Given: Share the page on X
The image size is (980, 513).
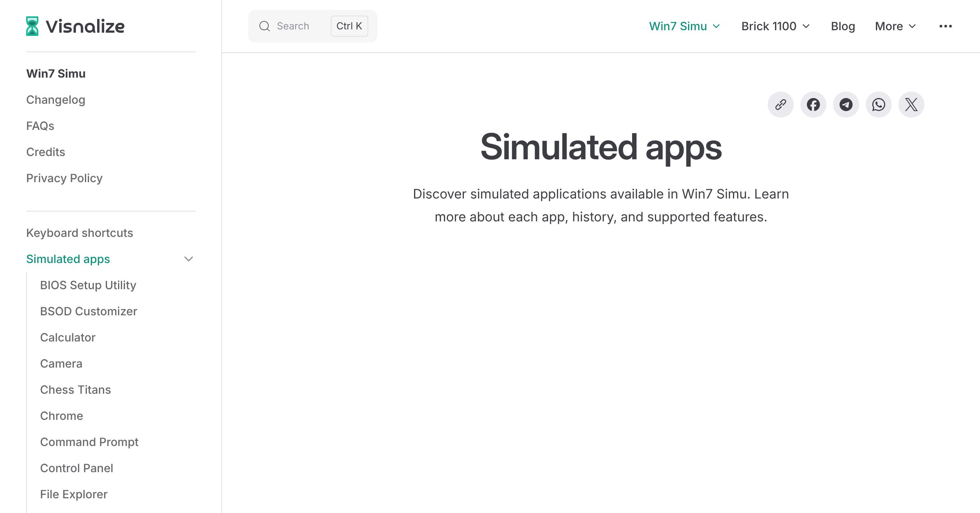Looking at the screenshot, I should 911,105.
